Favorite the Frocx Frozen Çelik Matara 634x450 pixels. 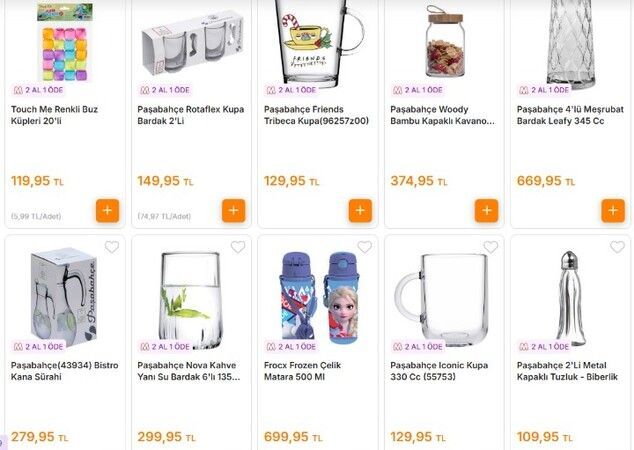coord(364,247)
